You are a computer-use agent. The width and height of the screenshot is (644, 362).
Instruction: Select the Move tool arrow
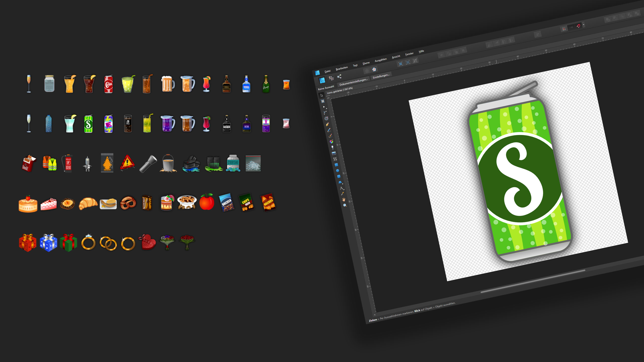click(321, 95)
